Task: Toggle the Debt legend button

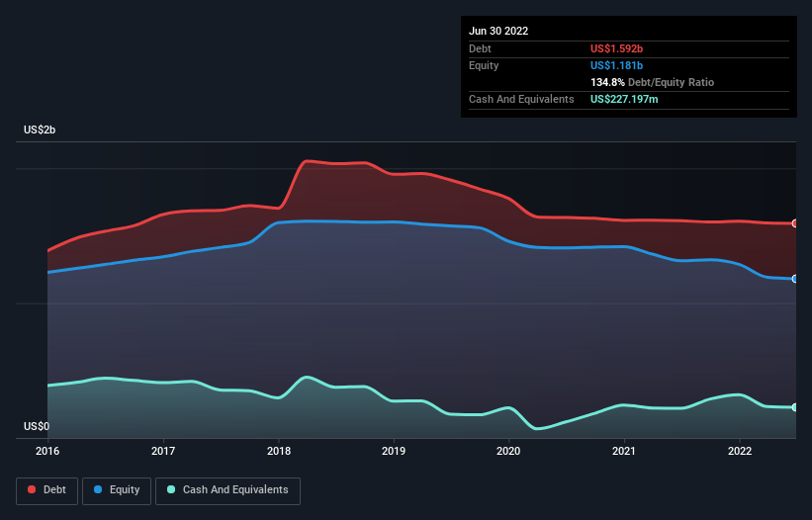Action: [46, 490]
